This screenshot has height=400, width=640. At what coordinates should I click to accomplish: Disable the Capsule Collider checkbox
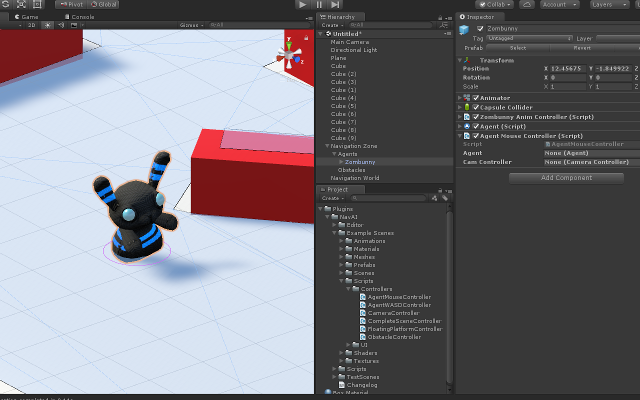pos(476,107)
